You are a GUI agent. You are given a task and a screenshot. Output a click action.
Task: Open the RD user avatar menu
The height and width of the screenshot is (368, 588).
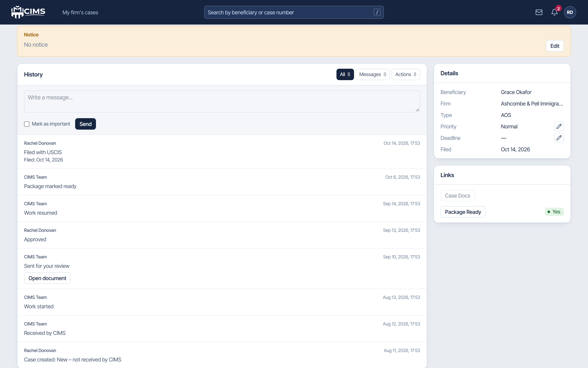coord(570,12)
